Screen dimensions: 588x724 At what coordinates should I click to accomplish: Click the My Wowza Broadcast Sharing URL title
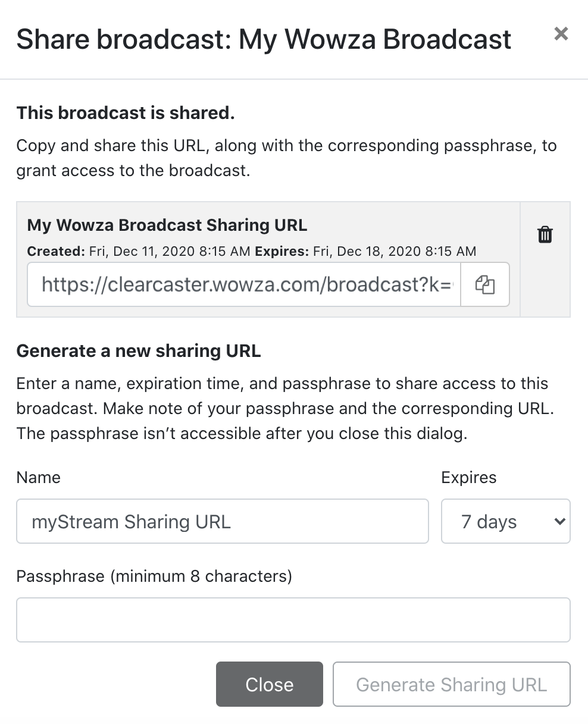point(167,225)
